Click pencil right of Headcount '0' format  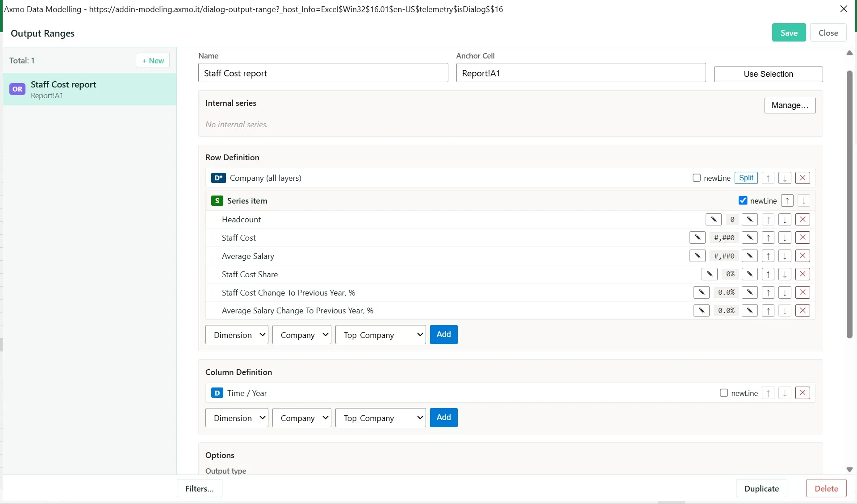point(750,220)
